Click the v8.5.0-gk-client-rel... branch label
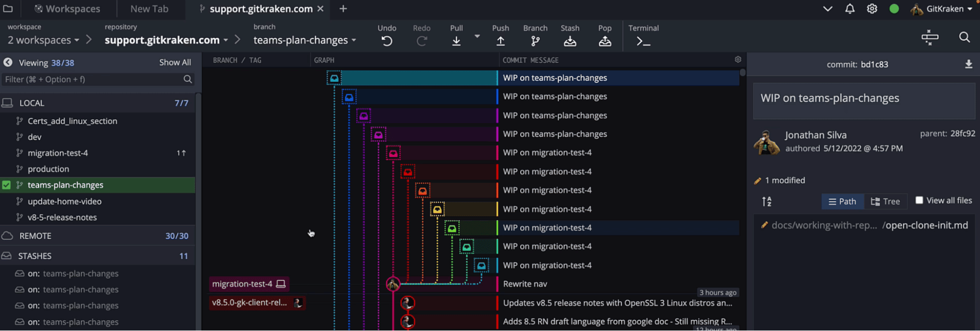The height and width of the screenshot is (331, 980). (257, 303)
